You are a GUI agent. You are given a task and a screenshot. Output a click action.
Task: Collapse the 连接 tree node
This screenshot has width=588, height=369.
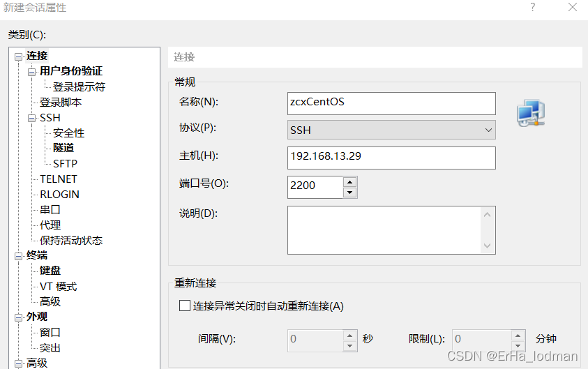(x=18, y=57)
